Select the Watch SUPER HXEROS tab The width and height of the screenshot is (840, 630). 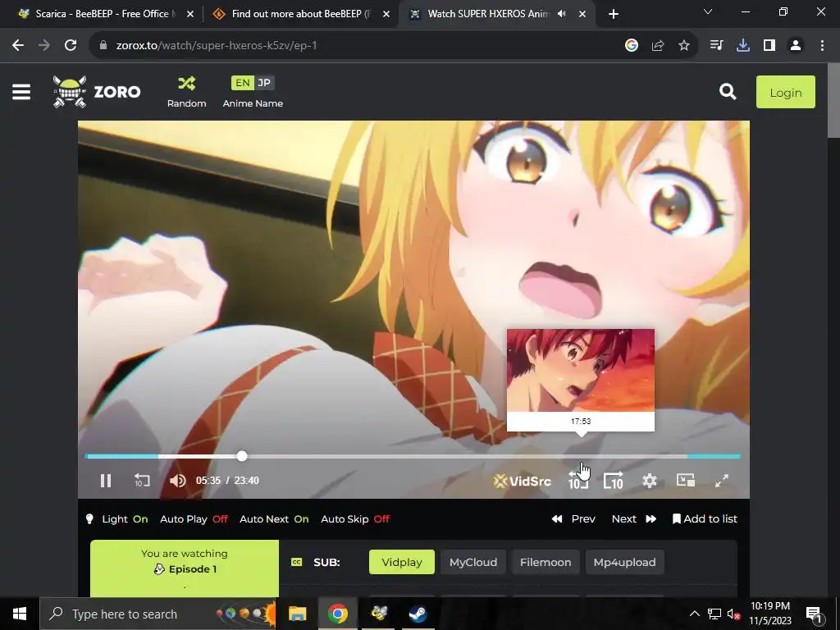point(487,14)
